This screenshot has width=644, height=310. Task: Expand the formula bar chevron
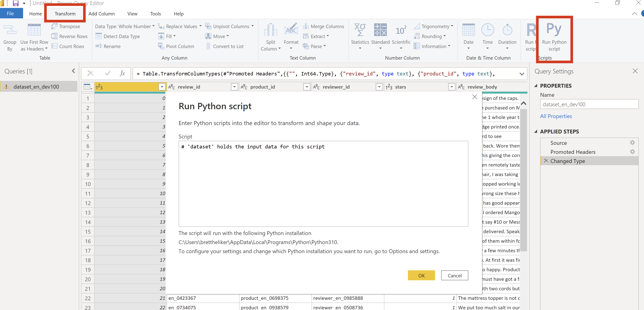(522, 74)
